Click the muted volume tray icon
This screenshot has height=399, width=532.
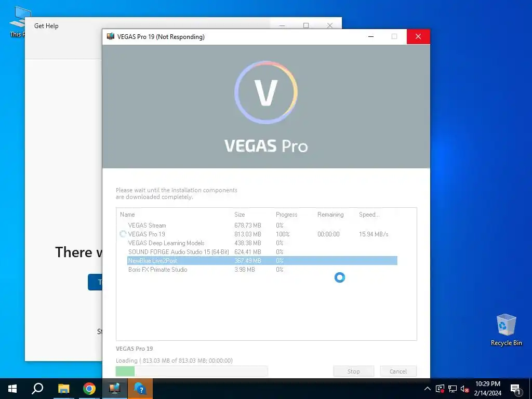pos(464,389)
